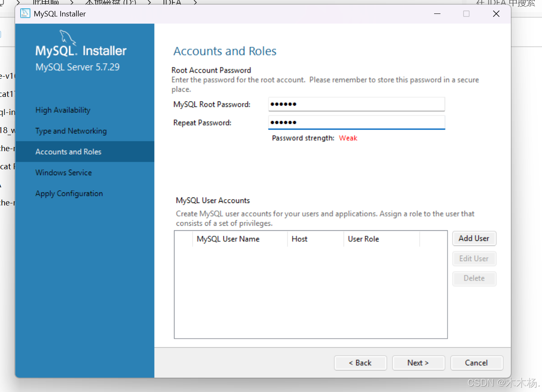This screenshot has height=392, width=542.
Task: Click the MySQL Installer title bar icon
Action: 25,13
